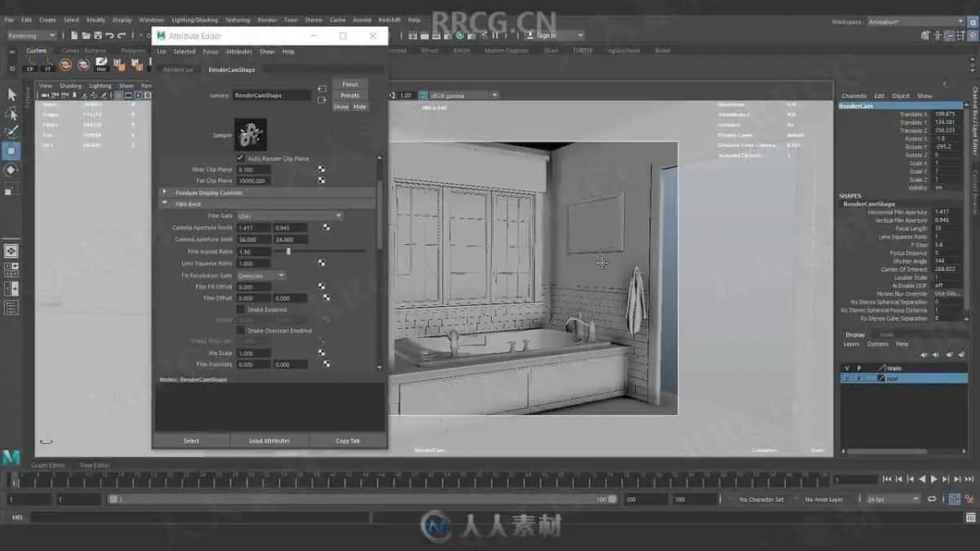Toggle the Auto Render Clip Plane checkbox

pyautogui.click(x=240, y=158)
